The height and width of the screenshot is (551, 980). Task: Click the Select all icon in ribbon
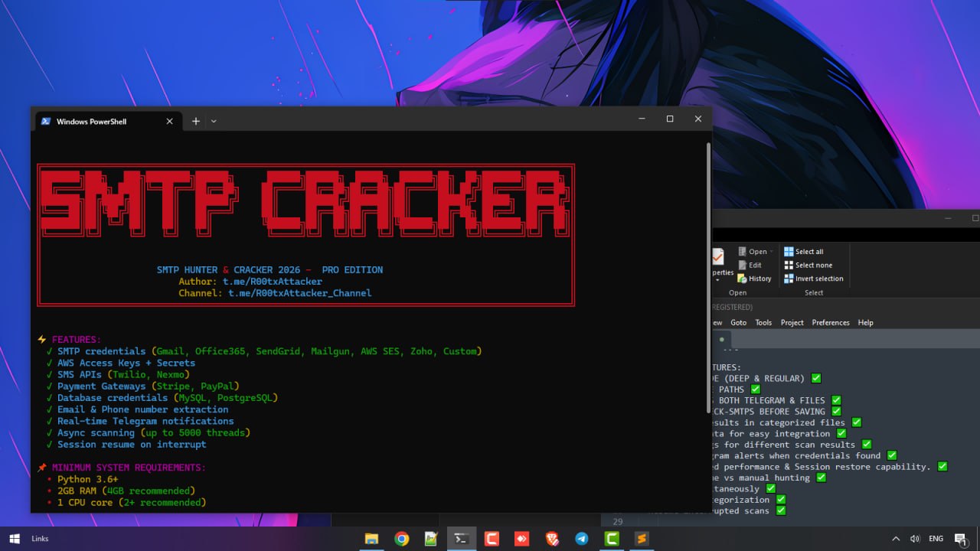pyautogui.click(x=789, y=252)
